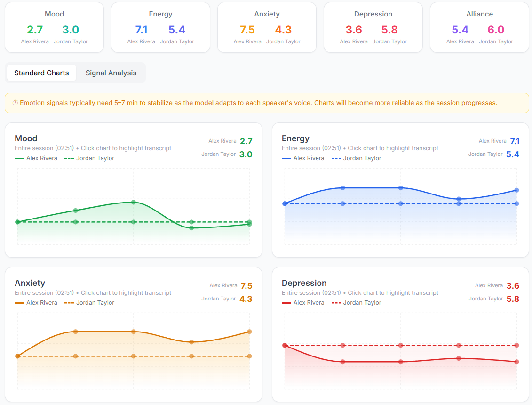Click a data point on Alex Rivera's Mood curve
Image resolution: width=532 pixels, height=405 pixels.
point(134,202)
